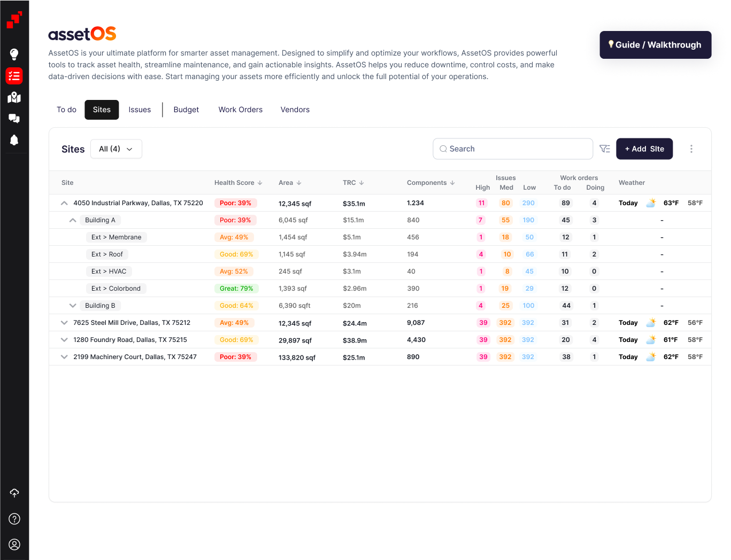The width and height of the screenshot is (731, 560).
Task: Click weather icon for 4050 Industrial Parkway
Action: point(651,203)
